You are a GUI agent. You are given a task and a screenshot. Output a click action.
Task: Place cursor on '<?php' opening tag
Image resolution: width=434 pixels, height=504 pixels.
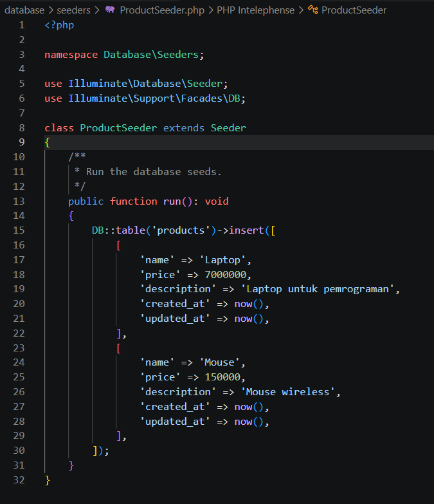(59, 25)
